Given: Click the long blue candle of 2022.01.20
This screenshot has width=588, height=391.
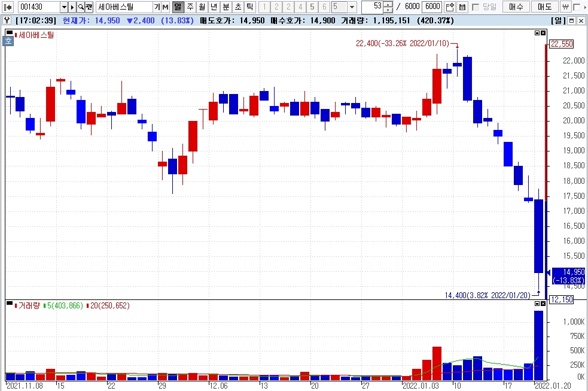Looking at the screenshot, I should 538,236.
